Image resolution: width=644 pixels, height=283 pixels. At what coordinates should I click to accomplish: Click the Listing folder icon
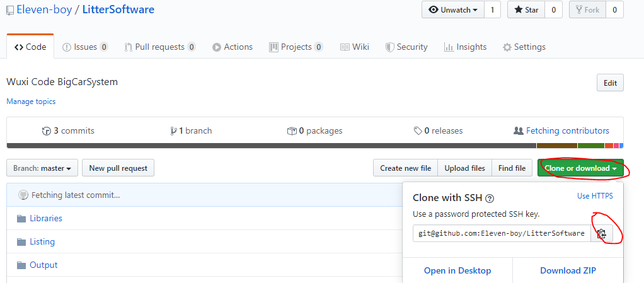point(21,242)
